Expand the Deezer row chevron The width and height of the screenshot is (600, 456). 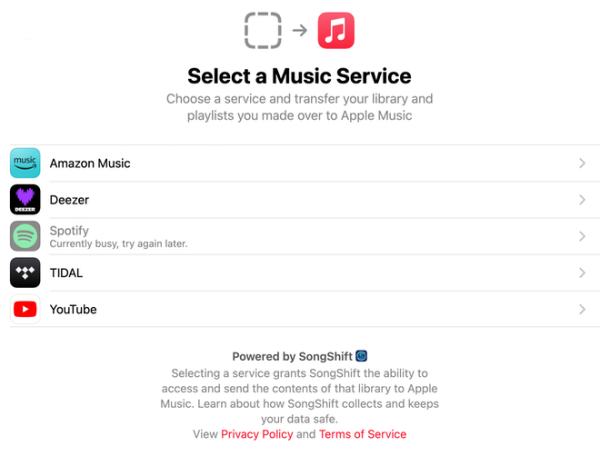(x=582, y=200)
